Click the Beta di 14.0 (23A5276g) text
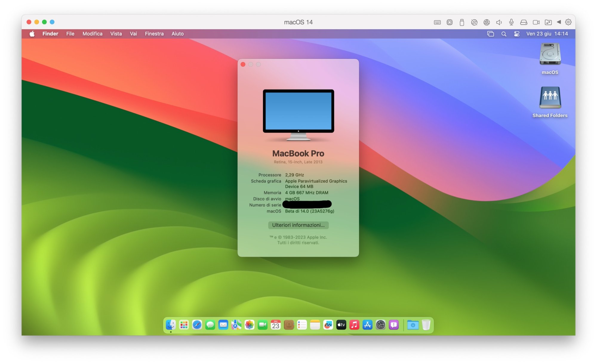Image resolution: width=597 pixels, height=364 pixels. tap(310, 211)
